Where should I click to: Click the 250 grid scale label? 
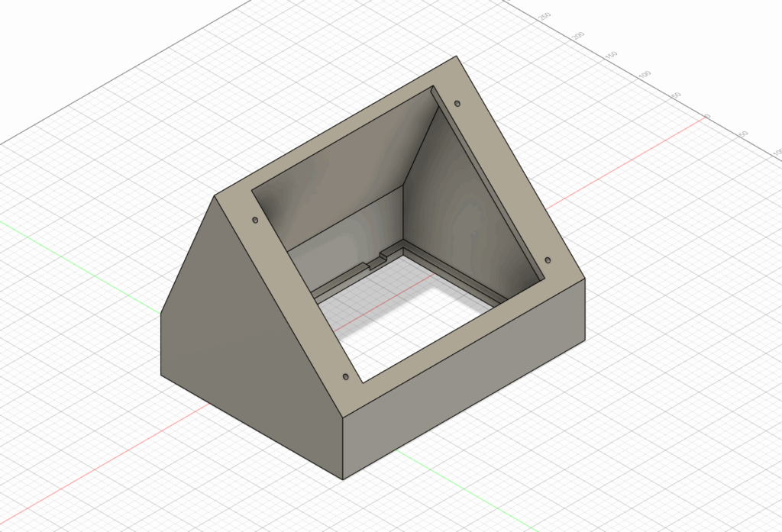[545, 16]
